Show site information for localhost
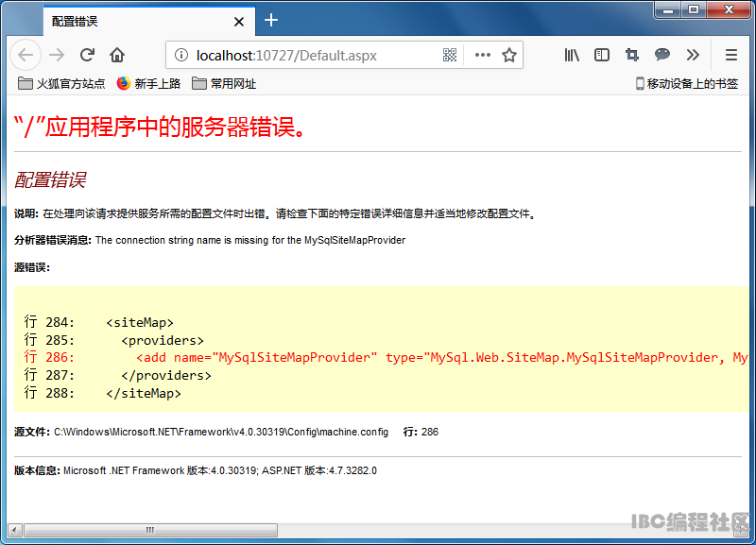This screenshot has height=545, width=756. [181, 55]
